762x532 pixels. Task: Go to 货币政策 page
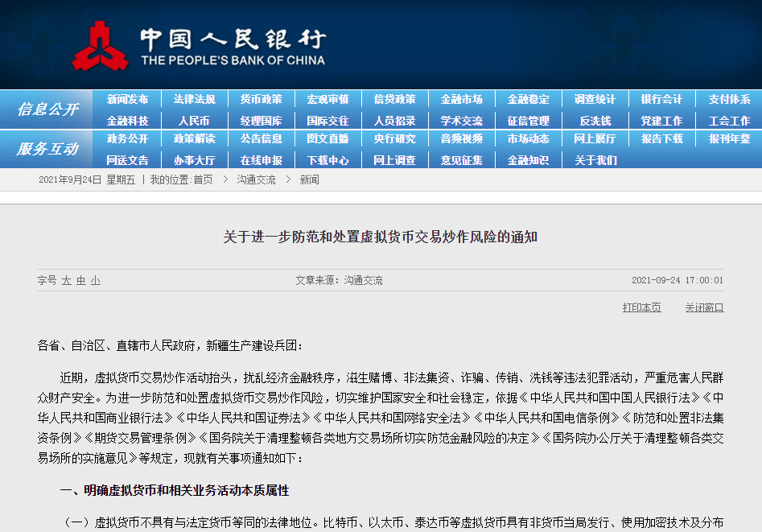(x=262, y=98)
